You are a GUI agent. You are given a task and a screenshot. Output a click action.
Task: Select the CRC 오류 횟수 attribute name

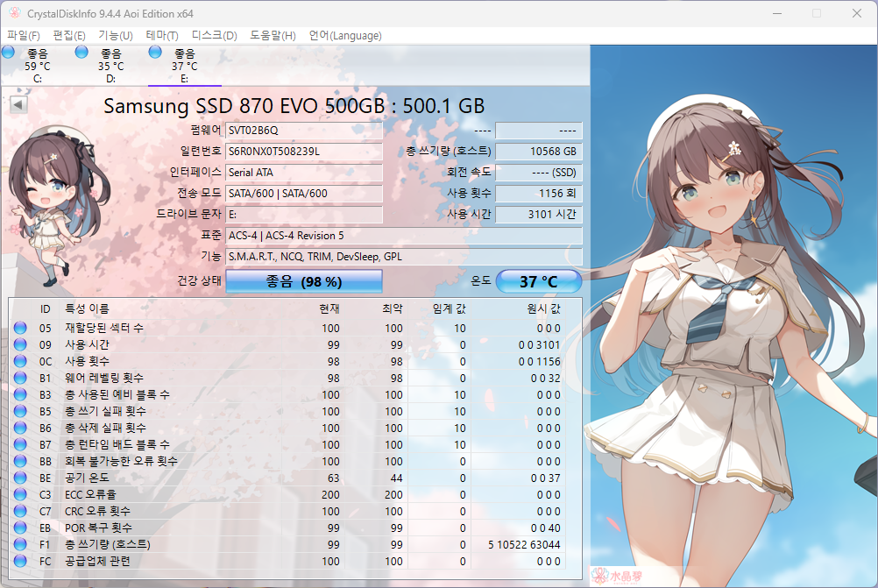pos(97,511)
